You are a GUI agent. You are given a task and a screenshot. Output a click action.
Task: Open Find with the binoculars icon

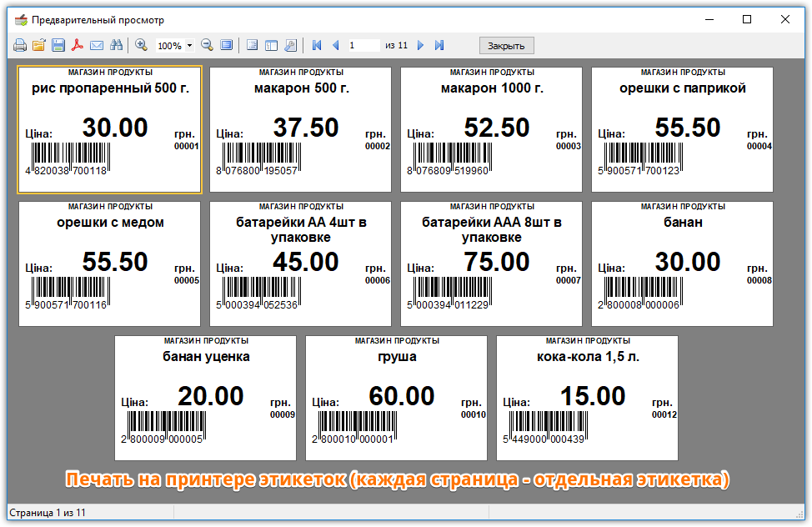point(116,46)
